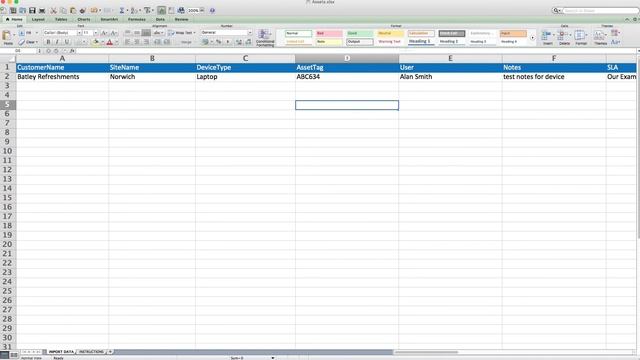Open the Data ribbon tab
Screen dimensions: 640x360
160,19
